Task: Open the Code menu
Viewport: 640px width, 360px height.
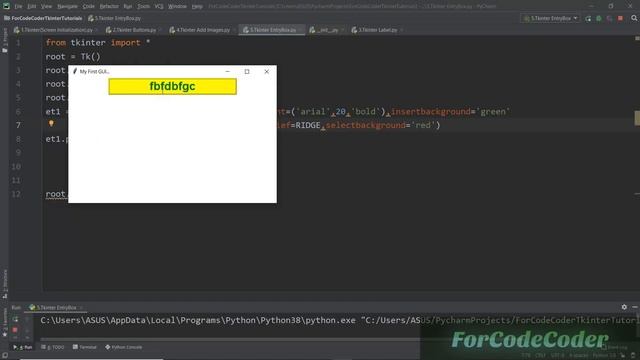Action: [89, 7]
